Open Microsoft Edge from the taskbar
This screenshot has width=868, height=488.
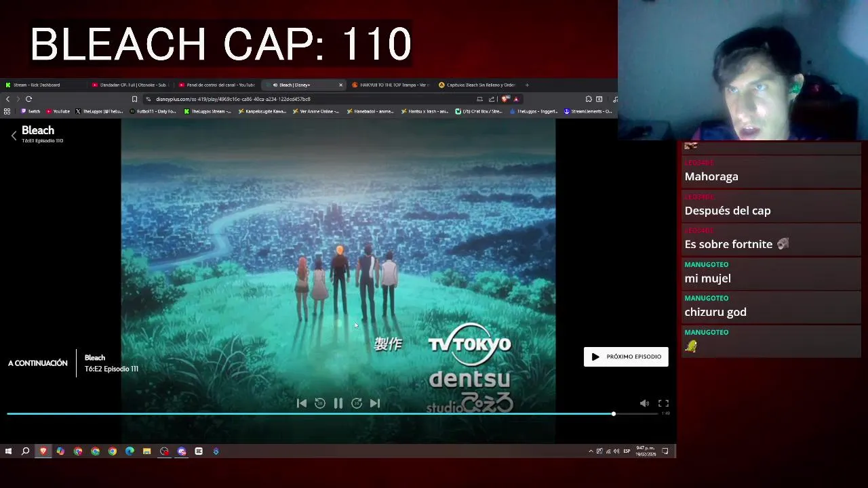point(130,451)
